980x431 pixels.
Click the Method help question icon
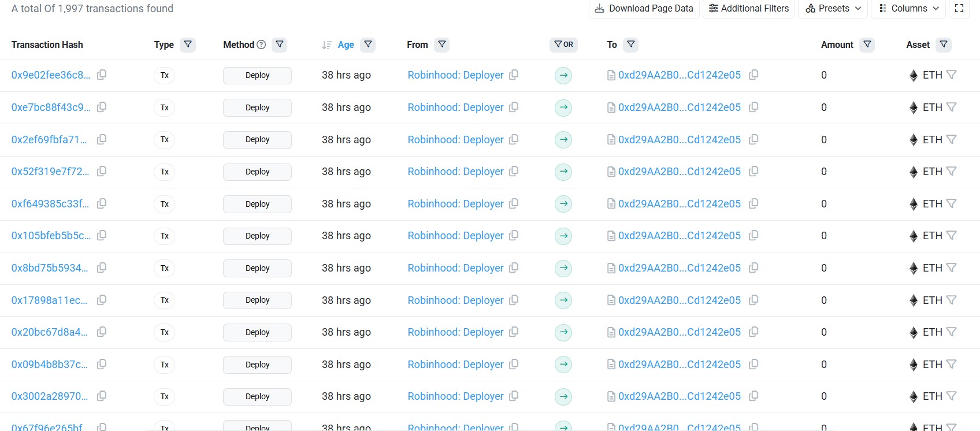click(x=261, y=44)
